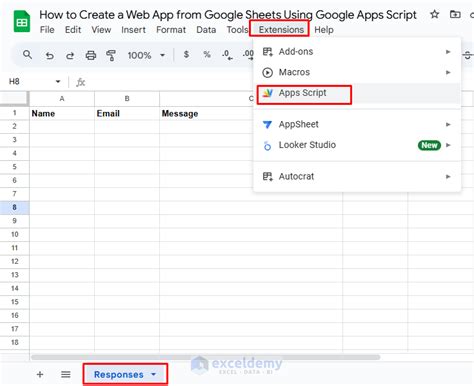This screenshot has height=386, width=474.
Task: Redo the last action
Action: [x=70, y=55]
